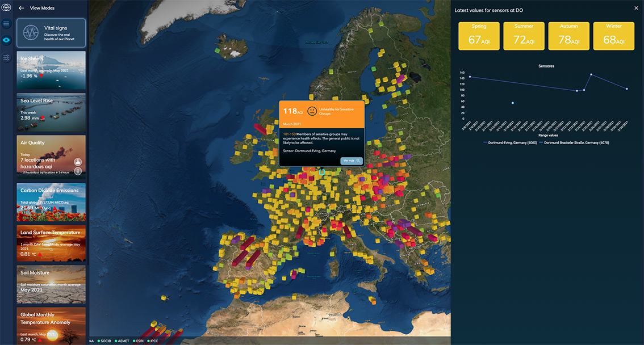Click the Sea Level Rise red down arrow
This screenshot has width=644, height=345.
[42, 118]
